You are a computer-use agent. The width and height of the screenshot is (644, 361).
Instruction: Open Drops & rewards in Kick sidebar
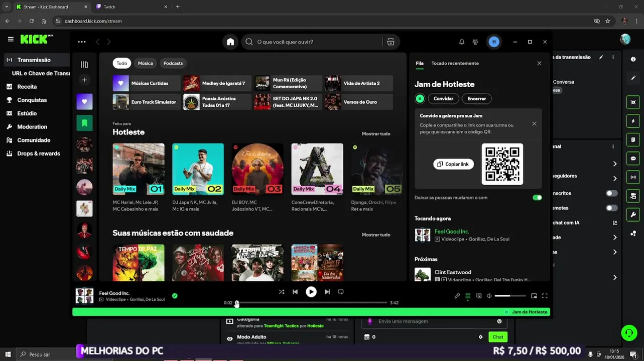pyautogui.click(x=39, y=153)
